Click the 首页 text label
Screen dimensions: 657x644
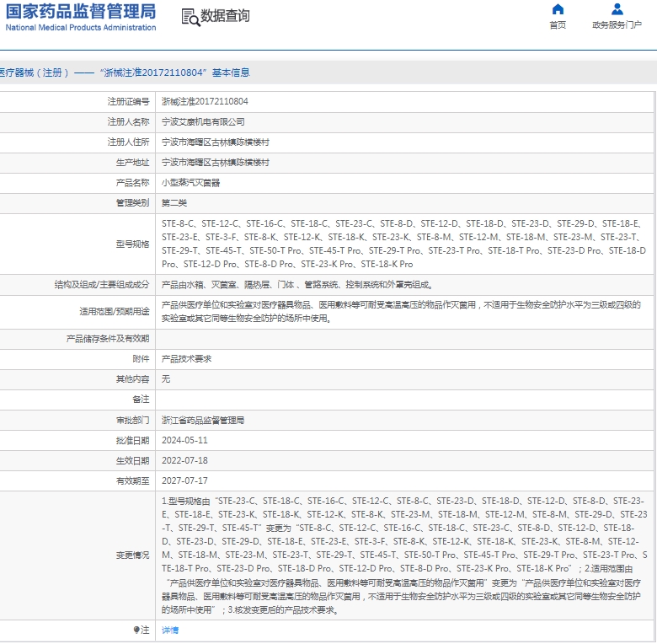click(x=558, y=25)
